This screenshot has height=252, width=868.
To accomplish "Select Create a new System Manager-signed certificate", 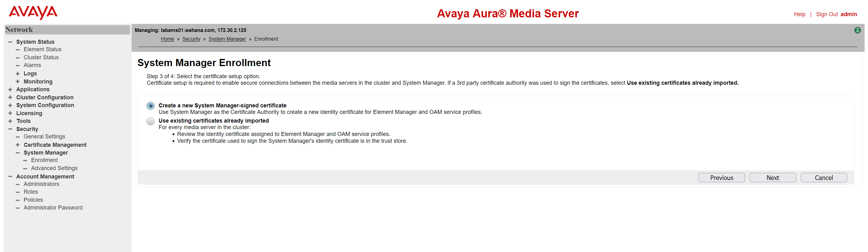I will [150, 106].
